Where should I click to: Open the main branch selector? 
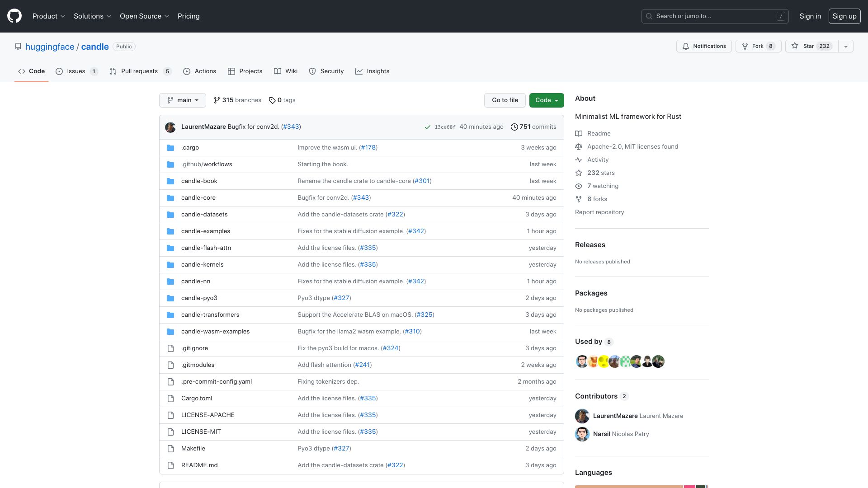coord(183,100)
